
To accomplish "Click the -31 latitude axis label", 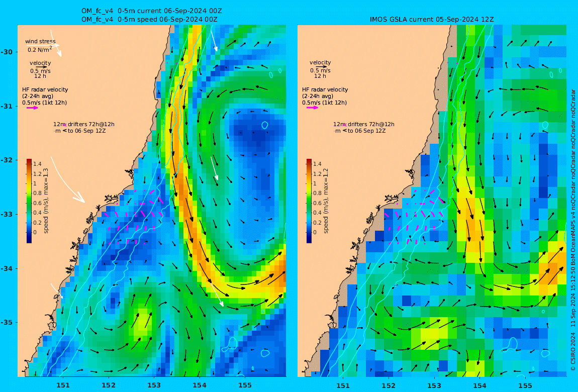I will (x=6, y=106).
